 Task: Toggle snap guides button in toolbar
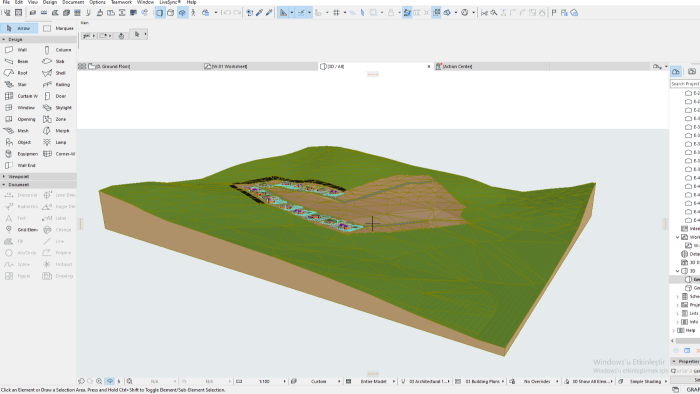(301, 12)
